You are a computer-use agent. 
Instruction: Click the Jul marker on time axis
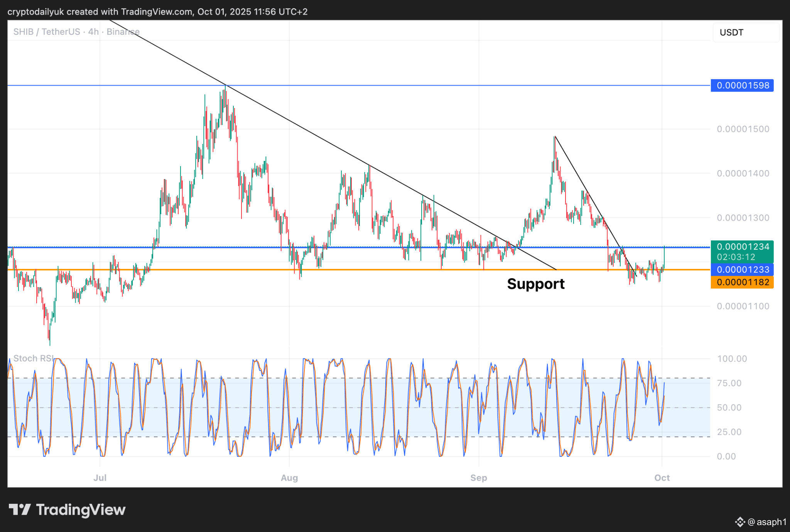tap(100, 478)
